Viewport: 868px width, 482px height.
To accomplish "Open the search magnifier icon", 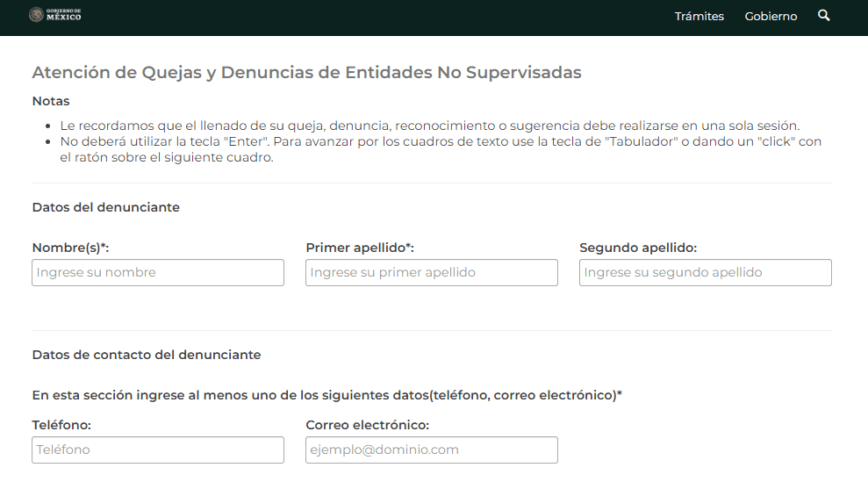I will coord(823,16).
